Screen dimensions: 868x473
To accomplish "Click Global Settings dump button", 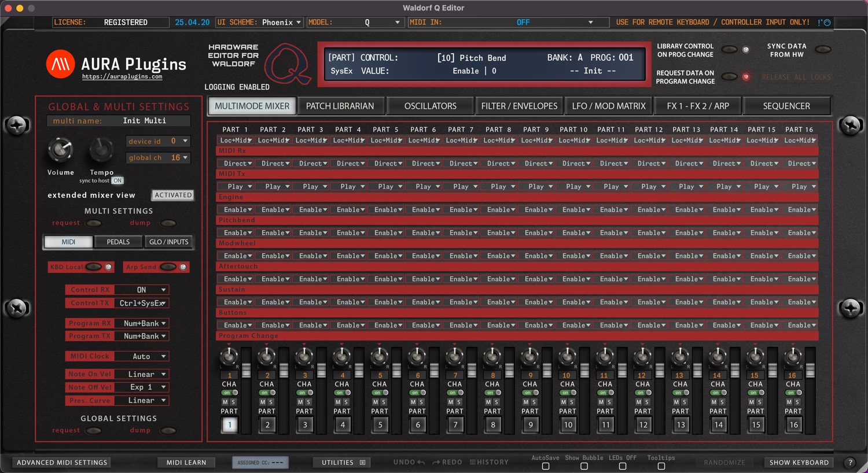I will 168,431.
